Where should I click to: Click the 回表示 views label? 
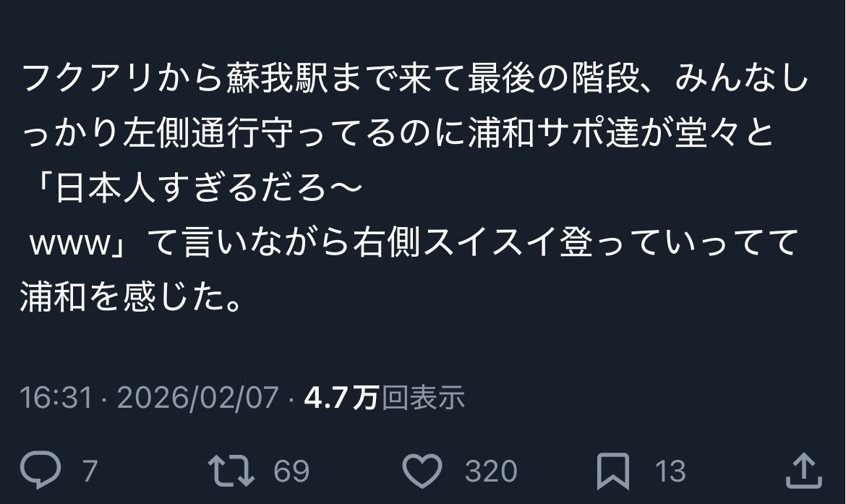[x=424, y=398]
